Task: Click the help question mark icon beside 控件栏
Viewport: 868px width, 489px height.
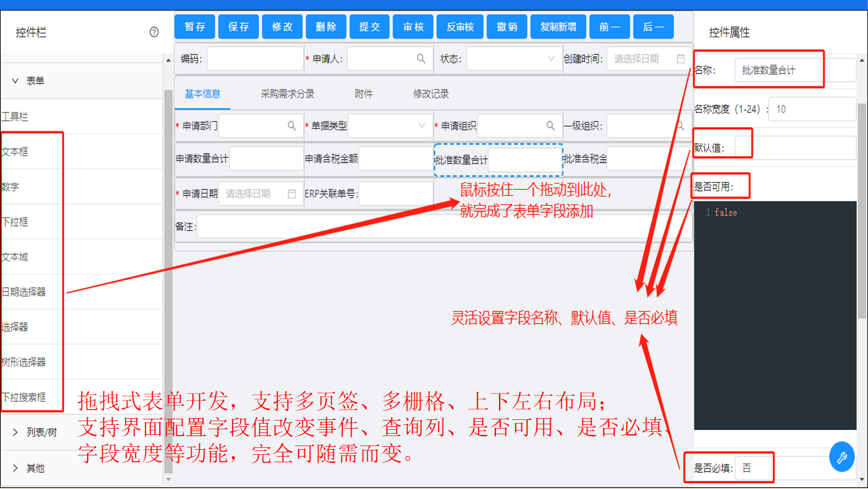Action: tap(154, 32)
